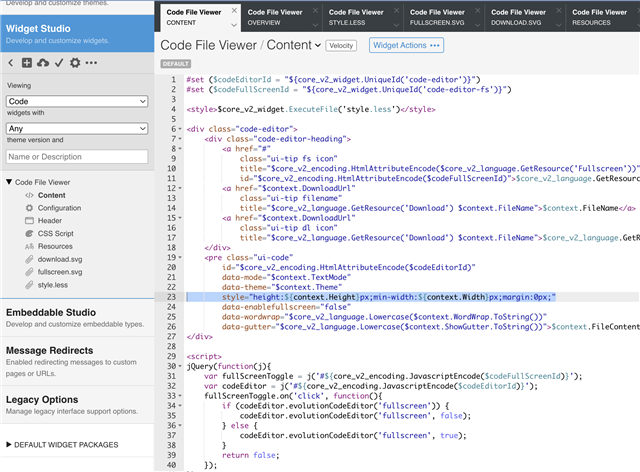Open the Any theme version dropdown

pos(77,129)
